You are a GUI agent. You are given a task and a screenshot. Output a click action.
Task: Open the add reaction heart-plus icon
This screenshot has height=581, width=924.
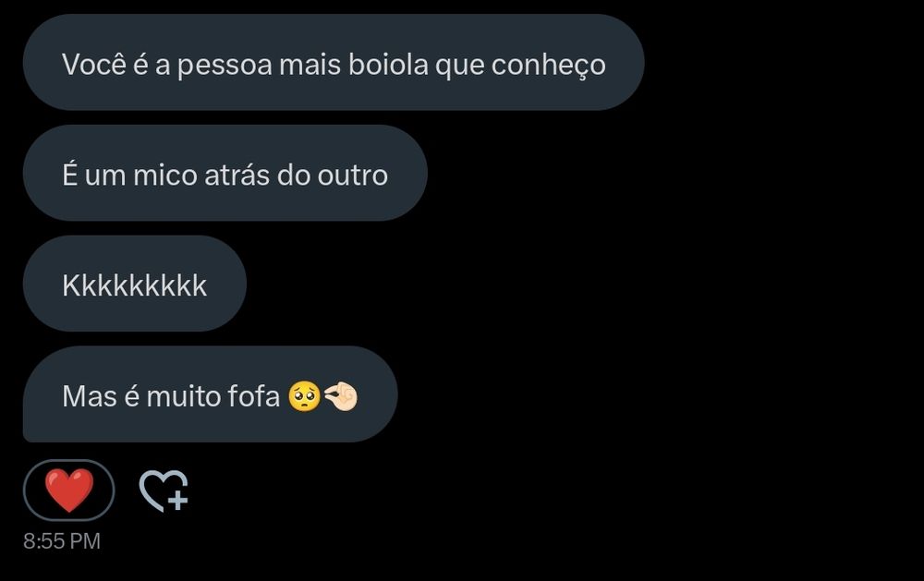[x=164, y=490]
